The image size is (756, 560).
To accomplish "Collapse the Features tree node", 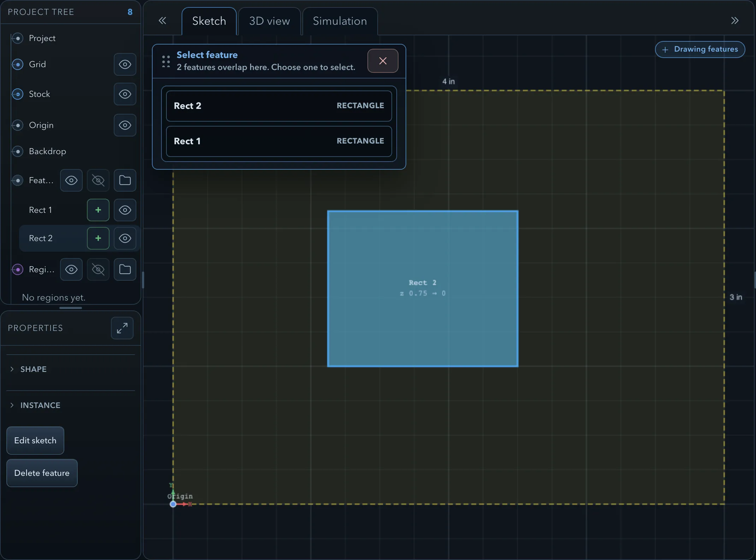I will pos(18,180).
